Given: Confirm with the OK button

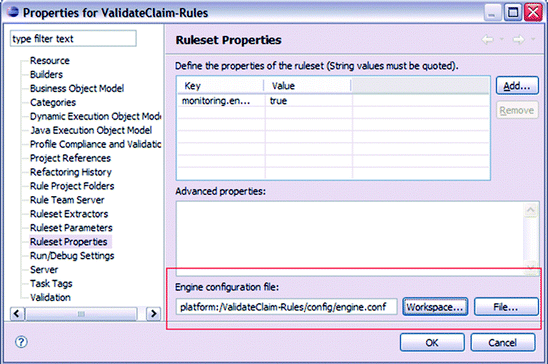Looking at the screenshot, I should click(432, 342).
